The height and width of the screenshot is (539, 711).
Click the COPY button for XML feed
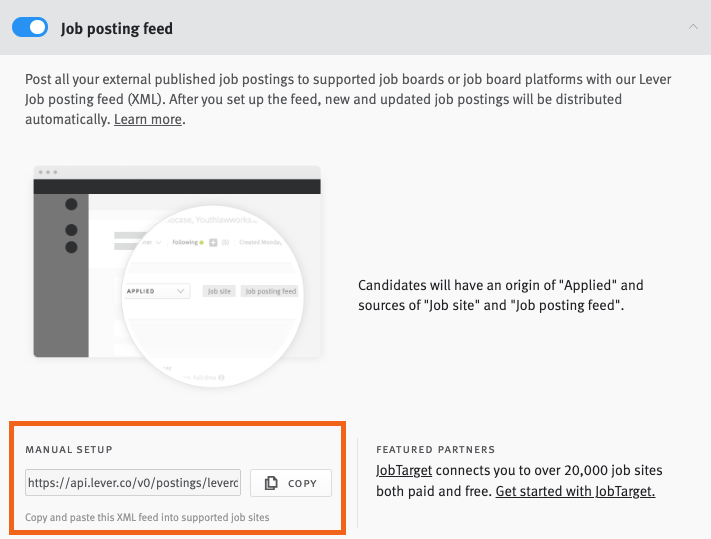pyautogui.click(x=290, y=483)
